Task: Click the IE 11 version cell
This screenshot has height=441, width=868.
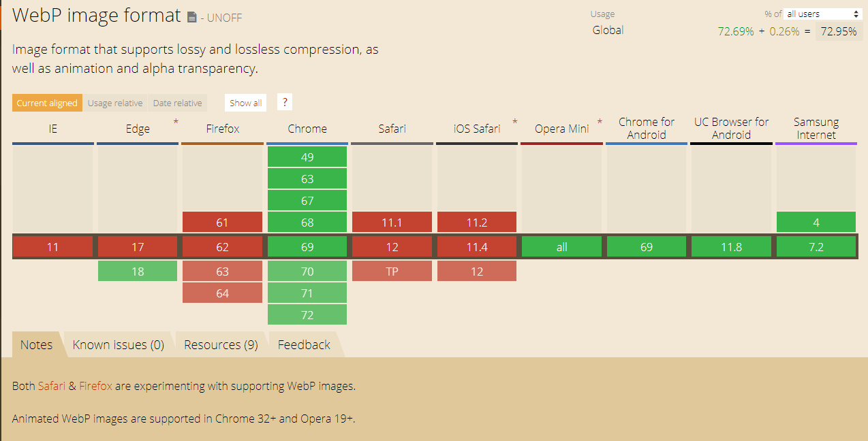Action: (53, 247)
